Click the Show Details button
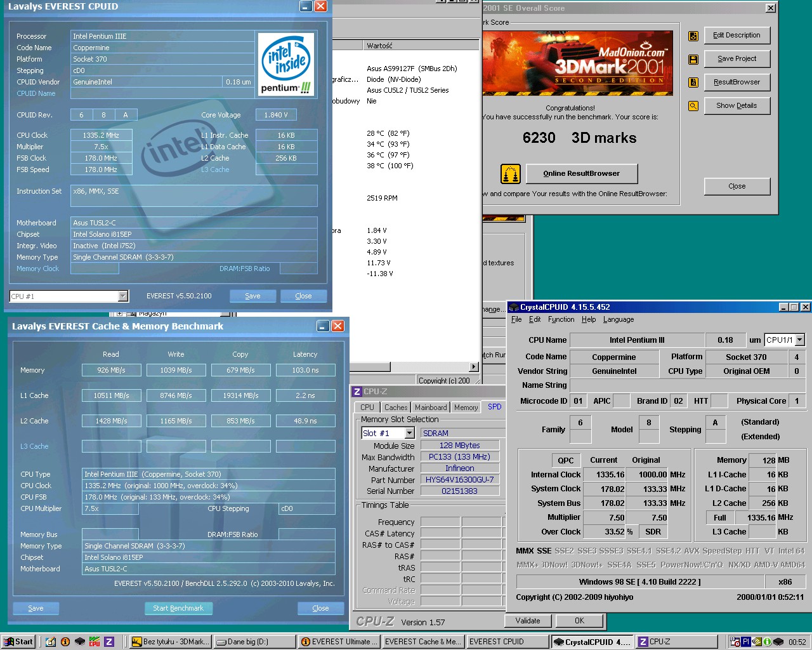This screenshot has height=650, width=812. point(737,106)
